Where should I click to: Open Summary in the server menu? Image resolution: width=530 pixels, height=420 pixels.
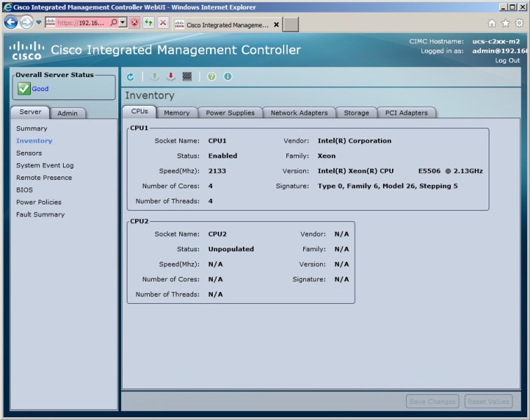pos(32,128)
